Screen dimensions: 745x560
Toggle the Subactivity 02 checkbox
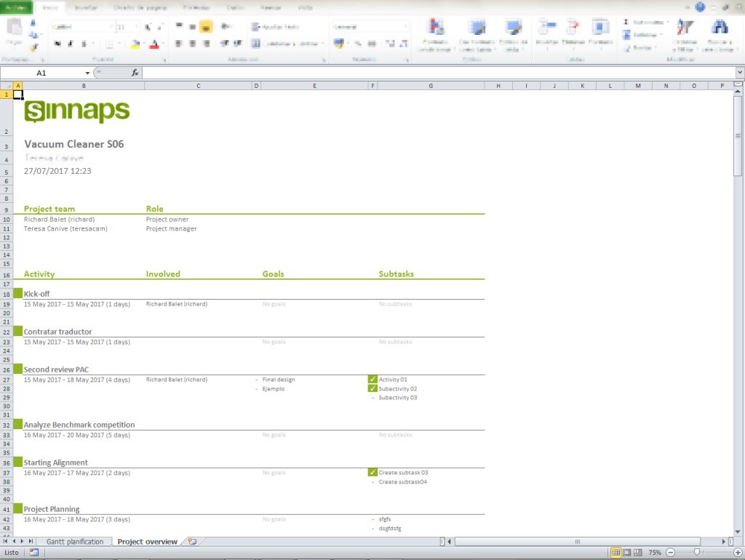coord(372,388)
